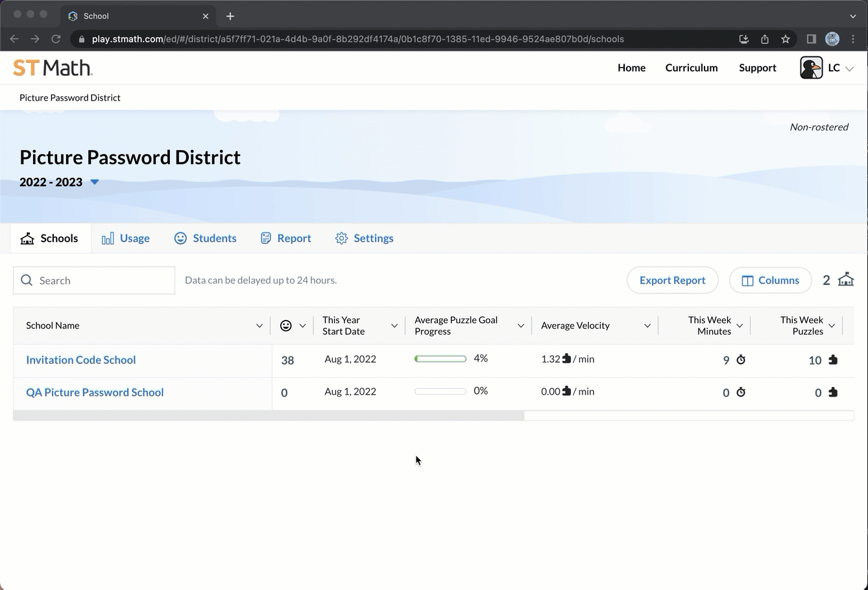Expand the LC user menu chevron
The height and width of the screenshot is (590, 868).
pos(849,68)
